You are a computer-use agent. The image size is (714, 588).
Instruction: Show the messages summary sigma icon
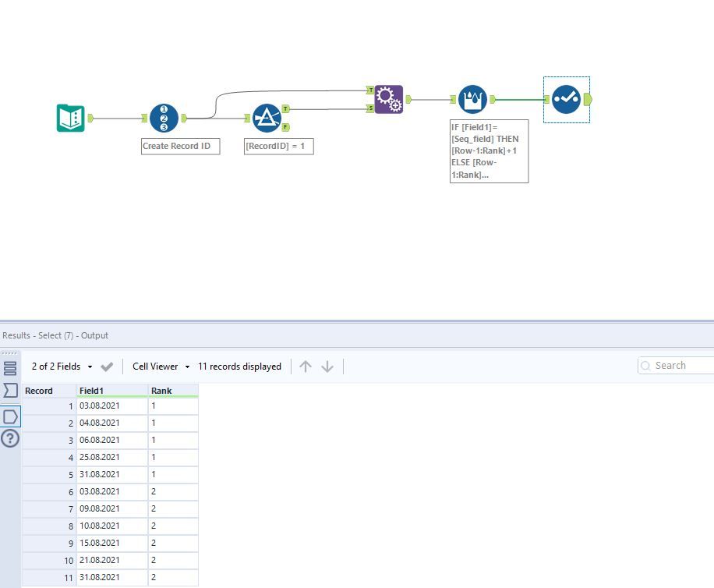click(10, 391)
